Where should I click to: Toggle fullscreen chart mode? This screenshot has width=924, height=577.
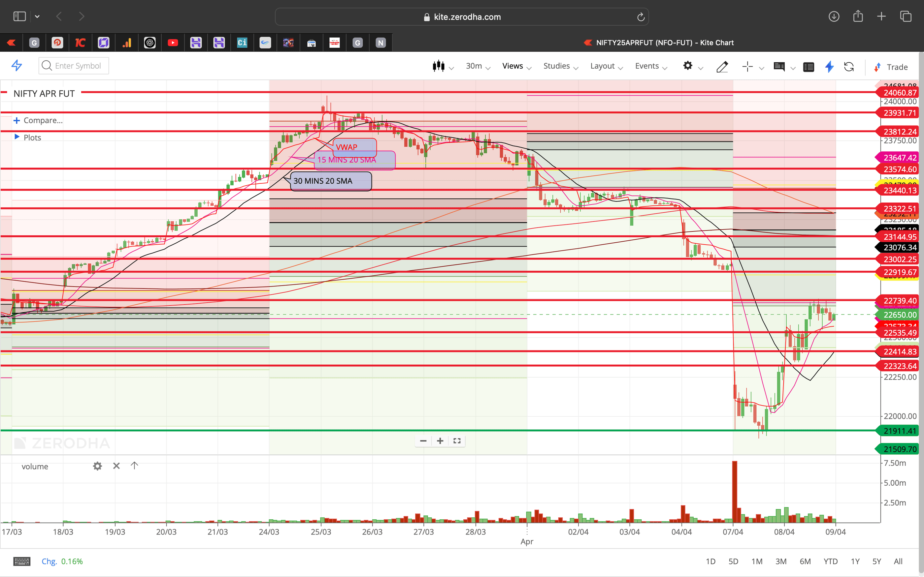point(457,441)
